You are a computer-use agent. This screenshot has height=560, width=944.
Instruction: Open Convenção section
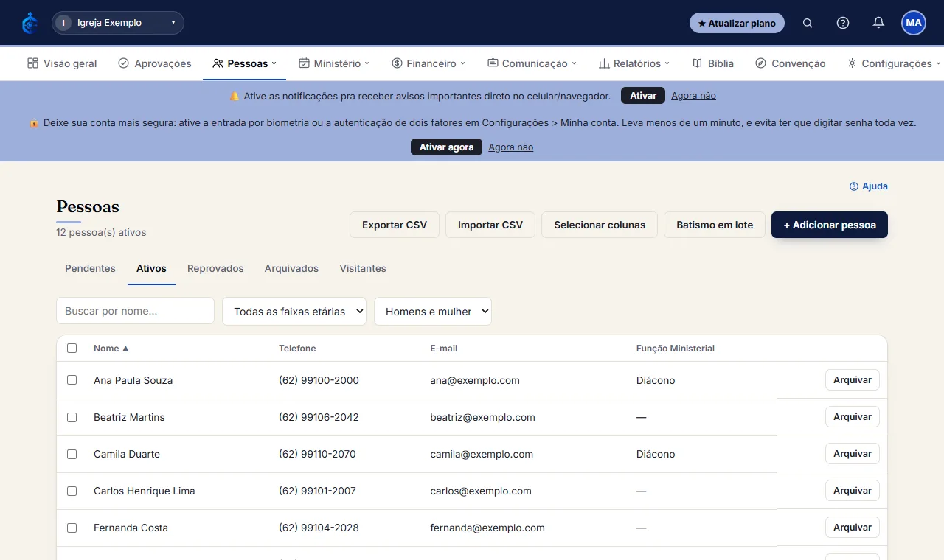click(791, 63)
